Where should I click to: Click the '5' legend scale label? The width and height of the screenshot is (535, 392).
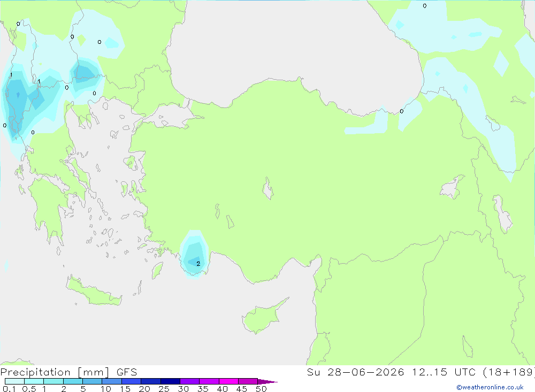coord(83,389)
